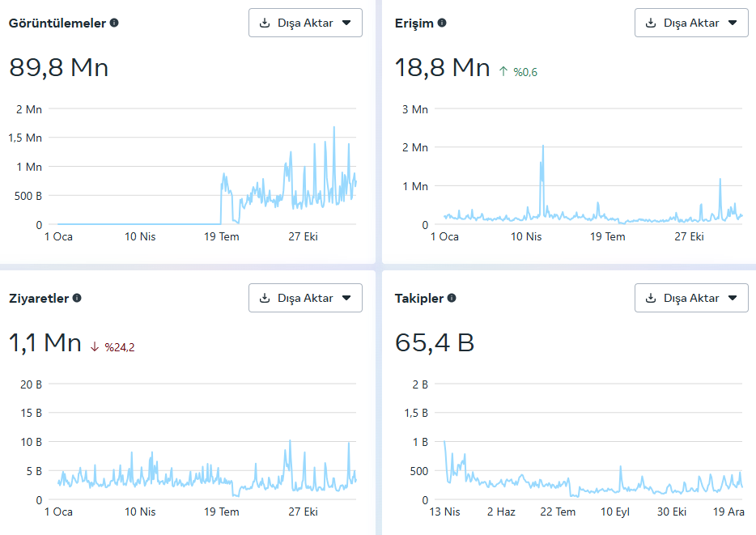This screenshot has width=756, height=535.
Task: Click the 89,8 Mn views total
Action: [x=59, y=67]
